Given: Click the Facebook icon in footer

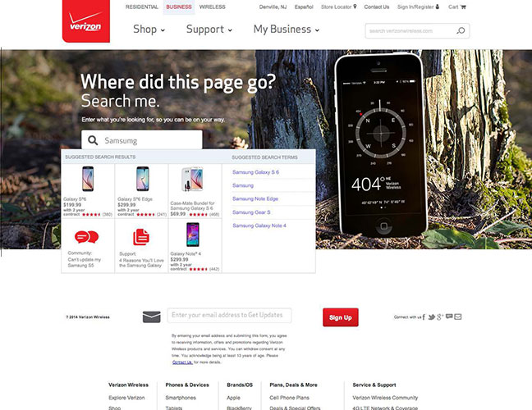Looking at the screenshot, I should 424,317.
